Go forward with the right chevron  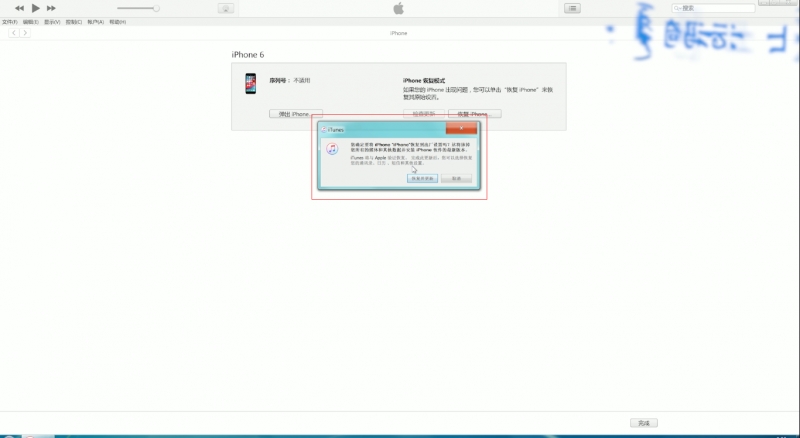tap(24, 33)
